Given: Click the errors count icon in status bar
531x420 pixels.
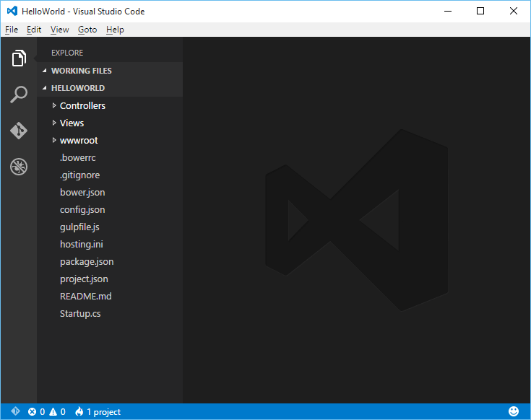Looking at the screenshot, I should tap(33, 411).
